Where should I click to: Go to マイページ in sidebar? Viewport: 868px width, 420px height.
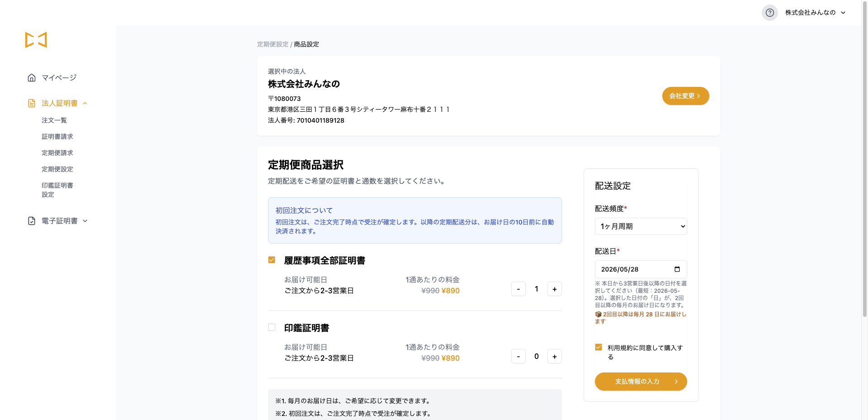[x=59, y=78]
